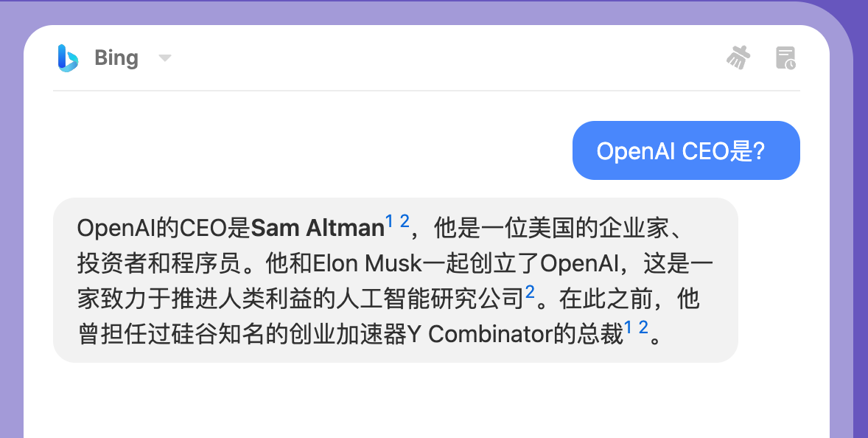Viewport: 868px width, 438px height.
Task: Expand the dropdown arrow next to Bing
Action: point(165,58)
